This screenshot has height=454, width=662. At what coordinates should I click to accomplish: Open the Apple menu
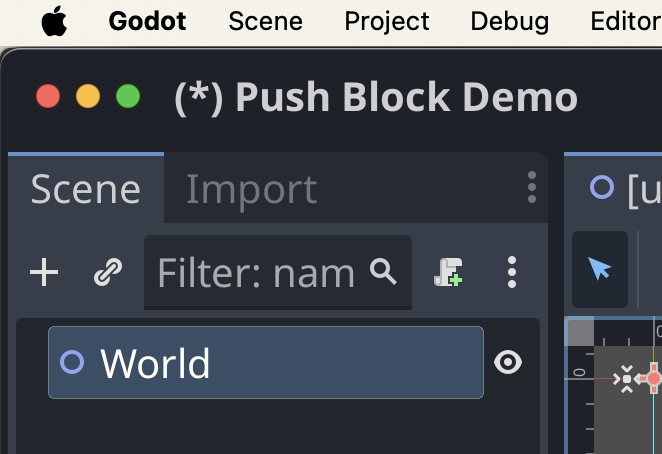[x=54, y=21]
